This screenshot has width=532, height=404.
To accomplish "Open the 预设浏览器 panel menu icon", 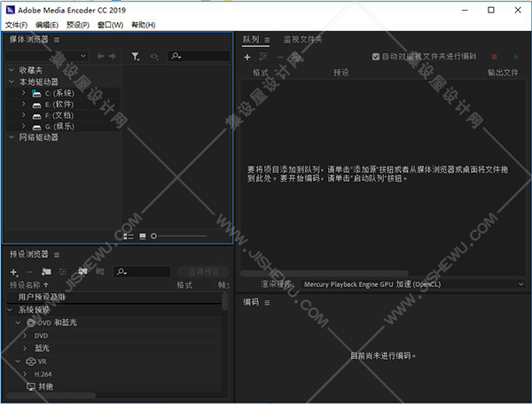I will (x=57, y=254).
